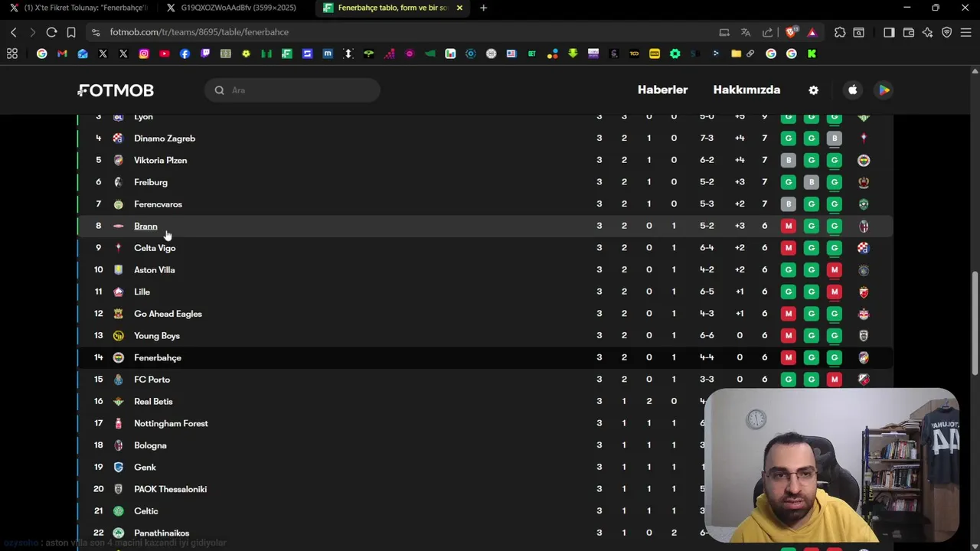
Task: Click the Freiburg club crest
Action: point(118,182)
